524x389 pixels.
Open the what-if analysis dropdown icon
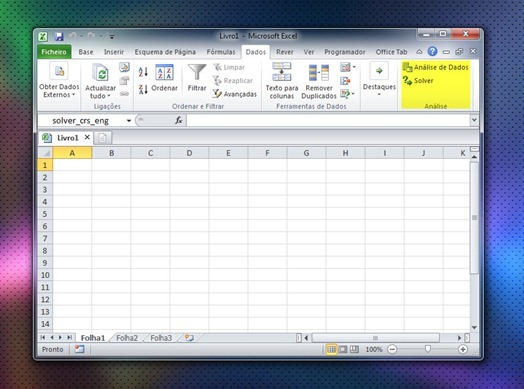point(348,94)
